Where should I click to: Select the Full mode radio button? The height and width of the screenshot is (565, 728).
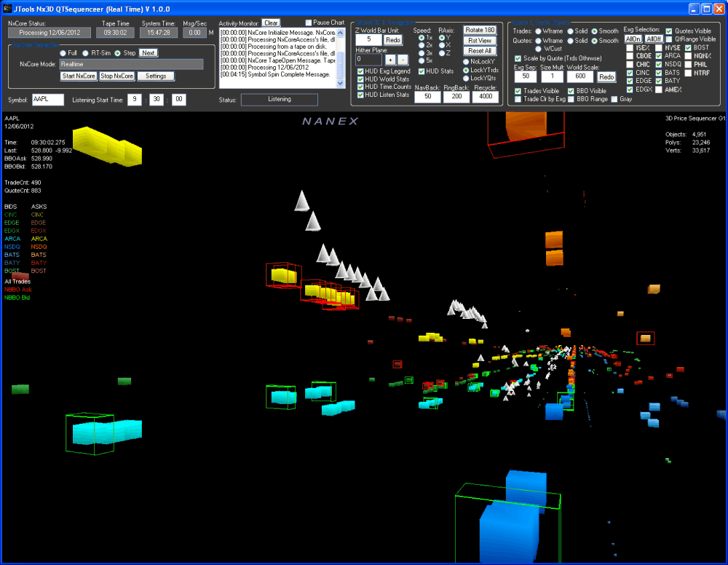click(63, 53)
